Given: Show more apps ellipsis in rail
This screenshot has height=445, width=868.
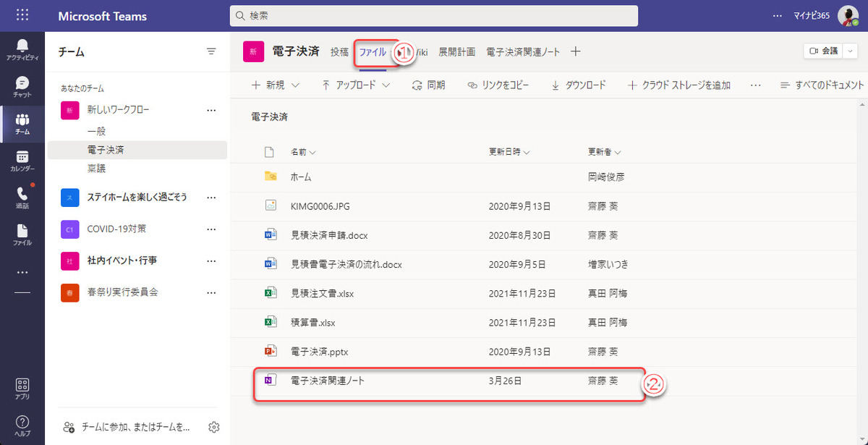Looking at the screenshot, I should coord(22,273).
